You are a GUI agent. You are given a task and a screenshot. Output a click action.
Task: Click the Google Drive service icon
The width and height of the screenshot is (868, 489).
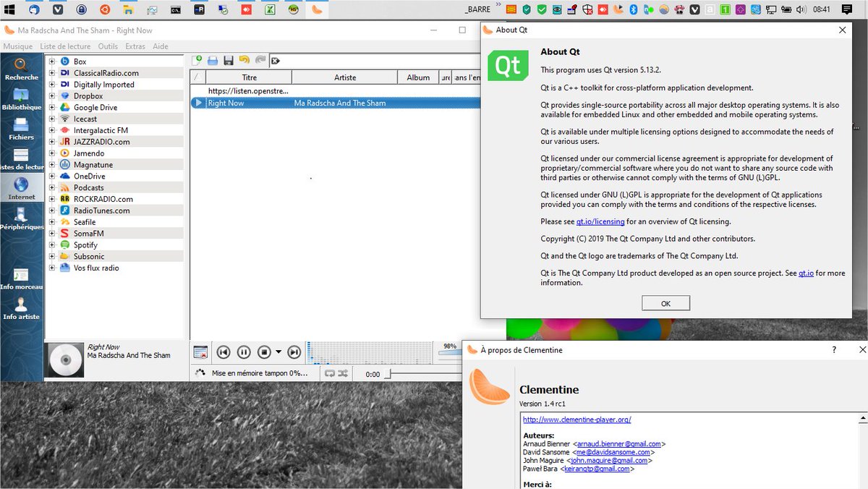[x=64, y=107]
